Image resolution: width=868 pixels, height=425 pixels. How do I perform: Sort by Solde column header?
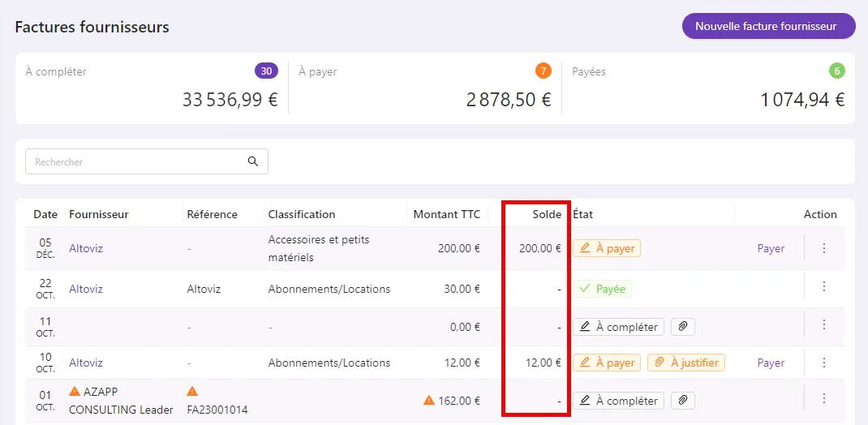pyautogui.click(x=547, y=214)
